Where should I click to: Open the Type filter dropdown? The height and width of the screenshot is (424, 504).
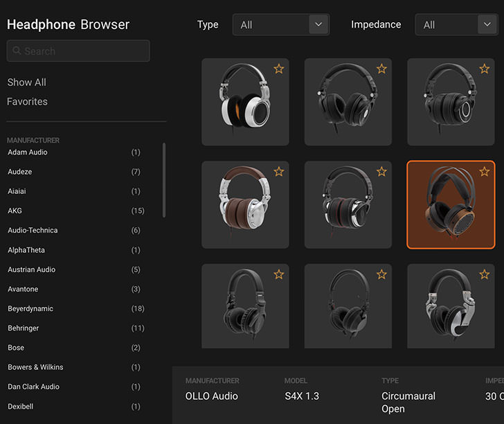280,25
